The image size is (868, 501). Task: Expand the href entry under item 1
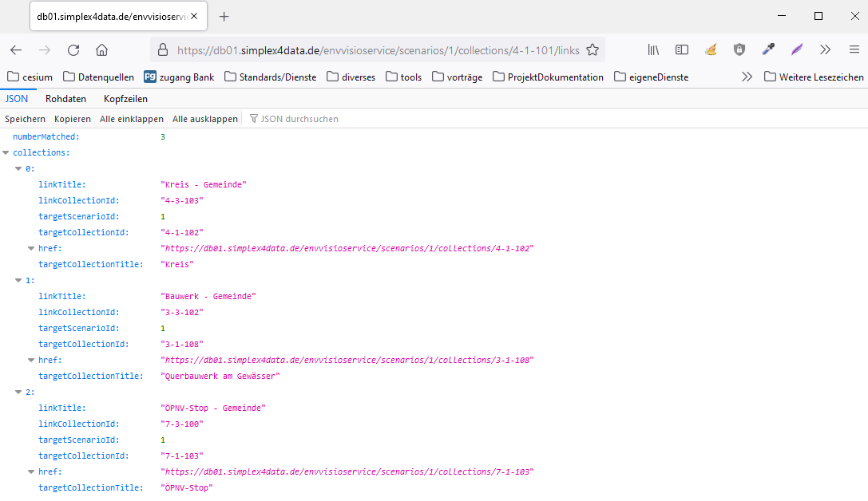click(x=32, y=360)
